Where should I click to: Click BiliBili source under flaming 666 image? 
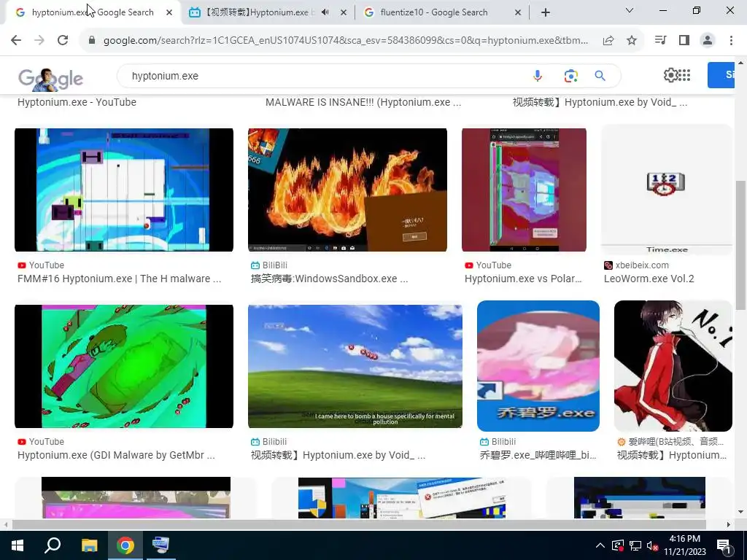click(274, 265)
